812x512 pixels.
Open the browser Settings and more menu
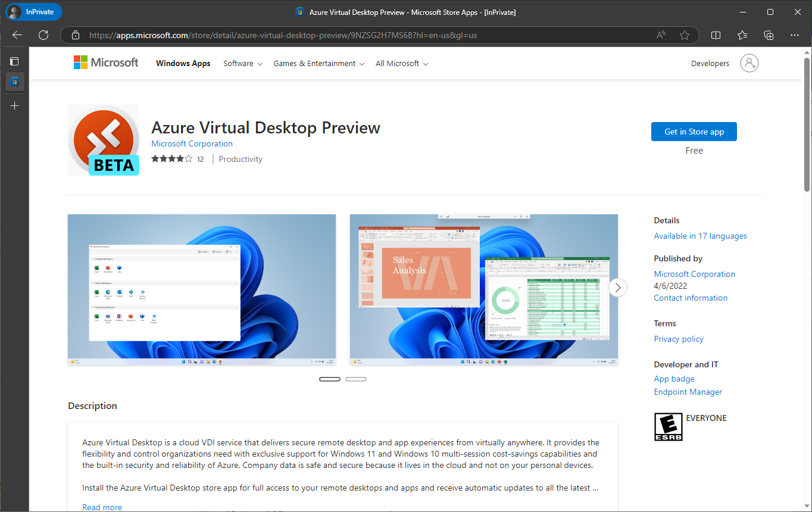coord(795,35)
